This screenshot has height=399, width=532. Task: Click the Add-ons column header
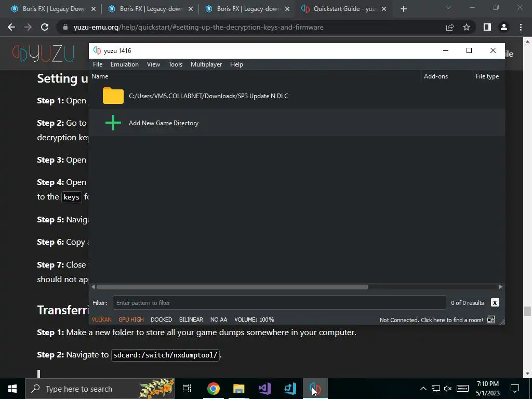(x=436, y=76)
